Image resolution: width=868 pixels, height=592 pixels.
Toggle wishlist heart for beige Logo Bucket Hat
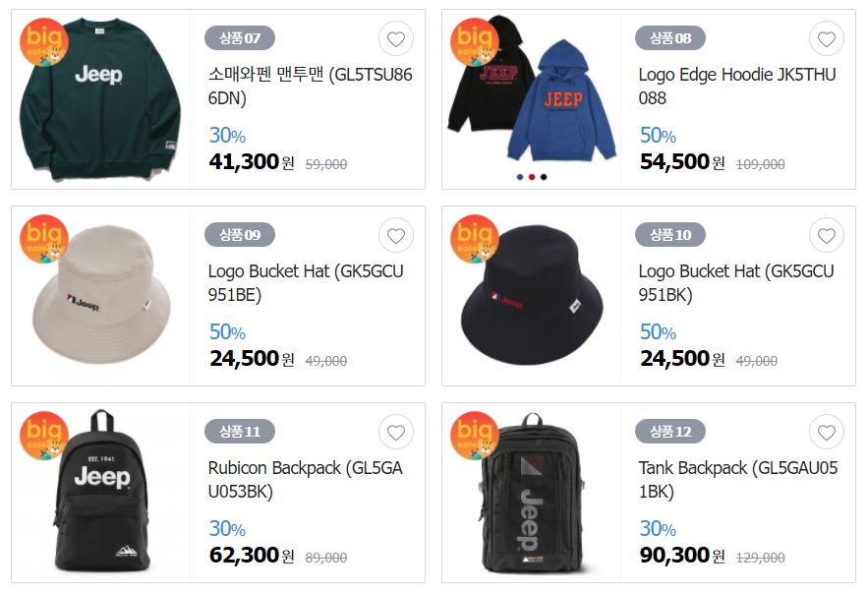396,235
